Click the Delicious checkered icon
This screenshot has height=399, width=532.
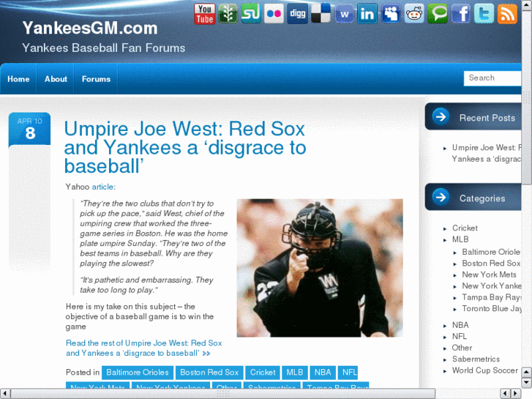[x=321, y=14]
